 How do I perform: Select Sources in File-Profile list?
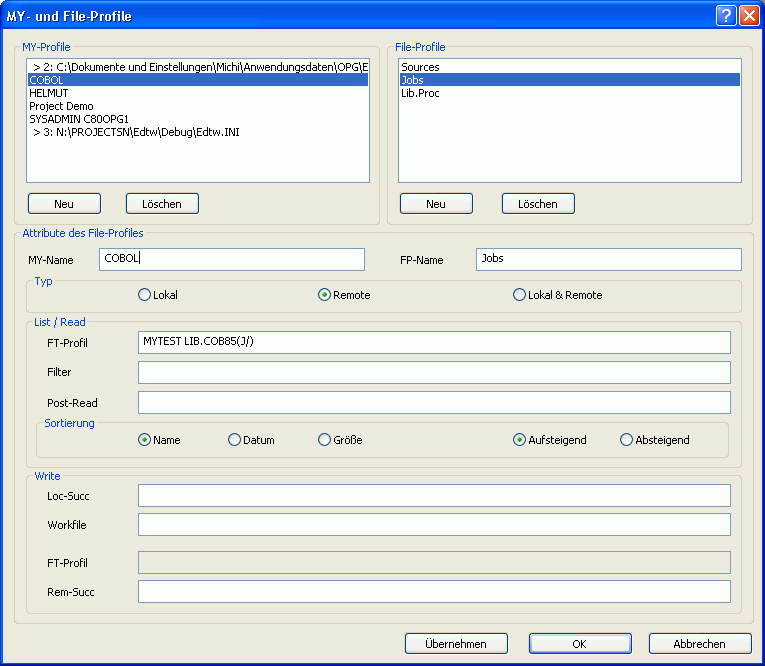(420, 67)
